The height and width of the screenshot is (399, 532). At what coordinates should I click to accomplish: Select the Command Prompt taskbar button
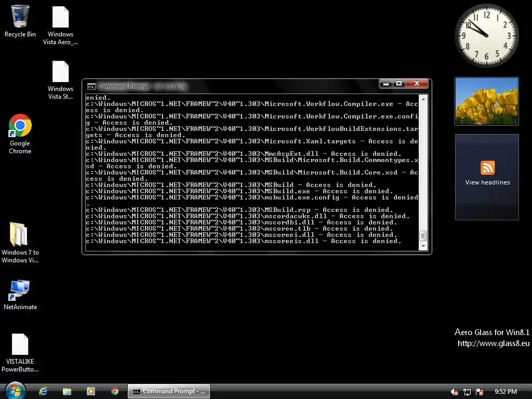(x=169, y=391)
